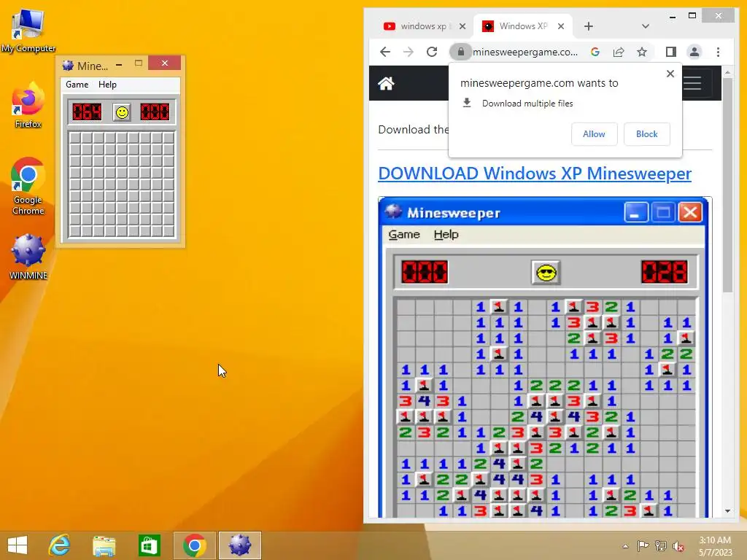The image size is (747, 560).
Task: Toggle the Chrome side panel
Action: click(671, 52)
